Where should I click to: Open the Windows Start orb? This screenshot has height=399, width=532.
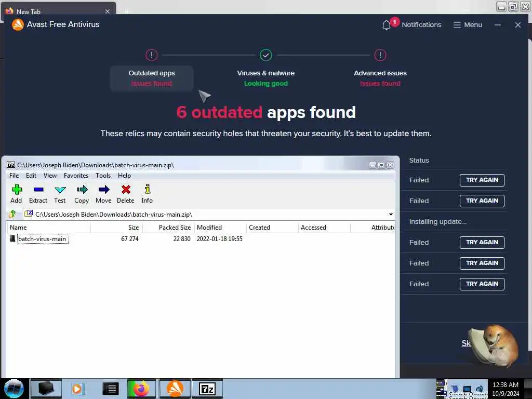coord(14,389)
